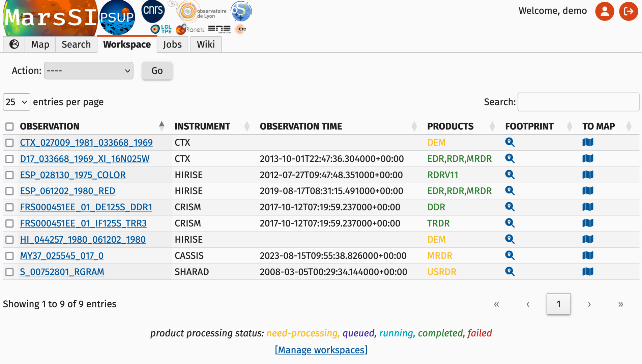Open the Action dropdown
This screenshot has width=642, height=364.
click(88, 71)
